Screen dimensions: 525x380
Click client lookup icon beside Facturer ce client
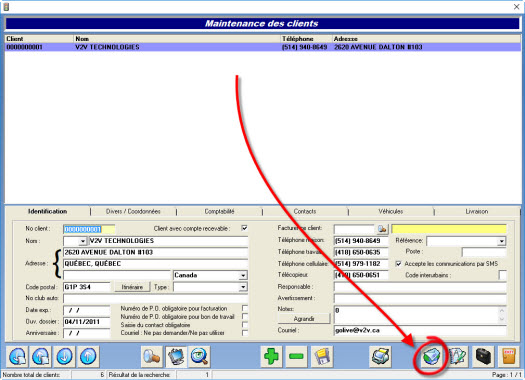[x=382, y=229]
